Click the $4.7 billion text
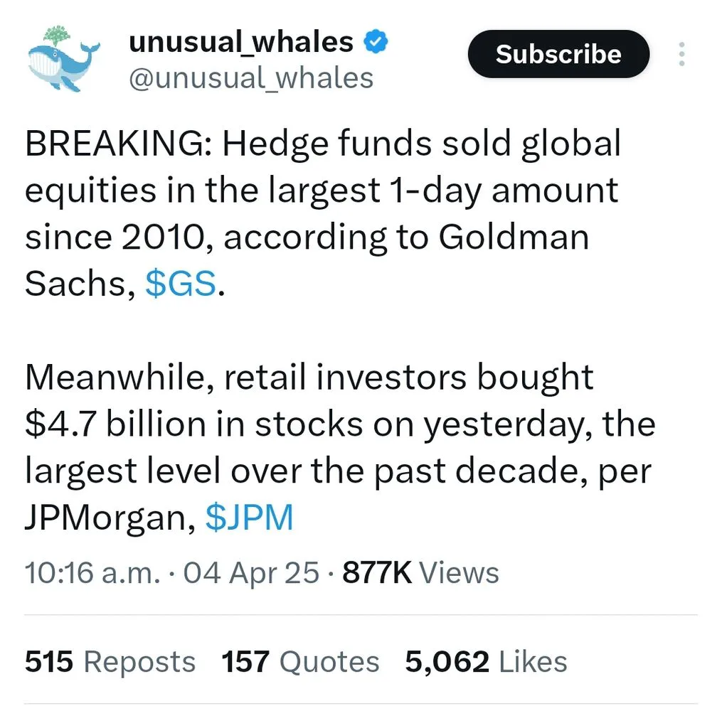The height and width of the screenshot is (728, 722). tap(115, 424)
